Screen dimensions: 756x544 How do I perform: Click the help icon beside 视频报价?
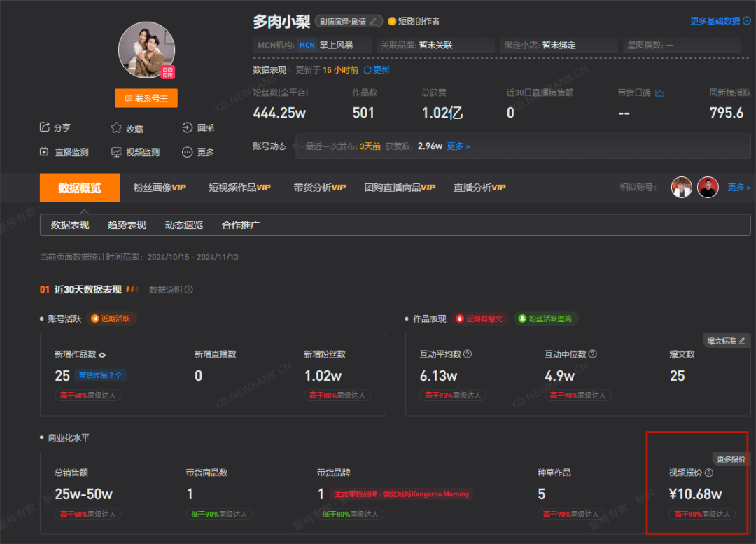point(708,473)
